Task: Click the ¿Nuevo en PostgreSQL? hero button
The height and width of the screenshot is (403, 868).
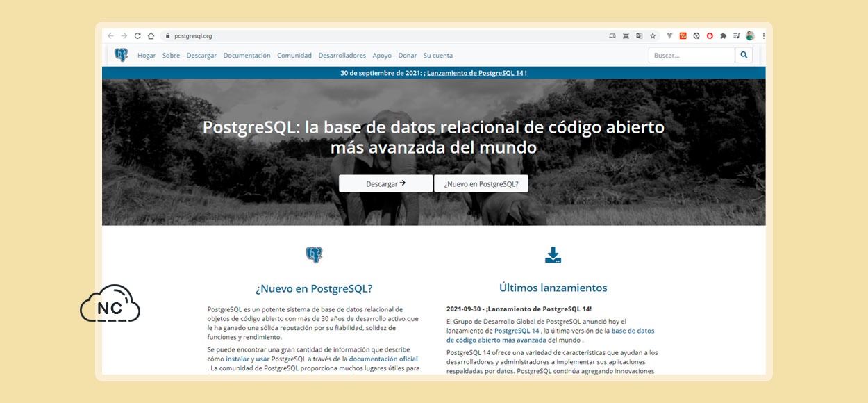Action: click(481, 183)
